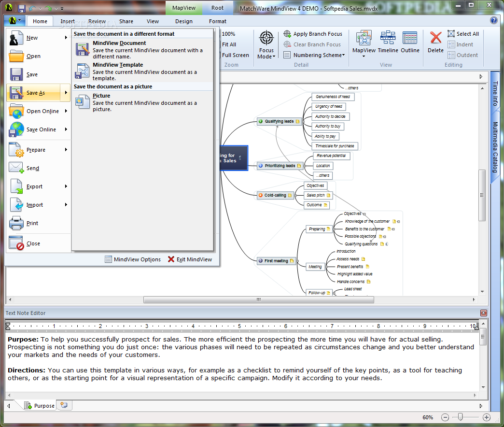Close the Text Note Editor panel

[483, 313]
